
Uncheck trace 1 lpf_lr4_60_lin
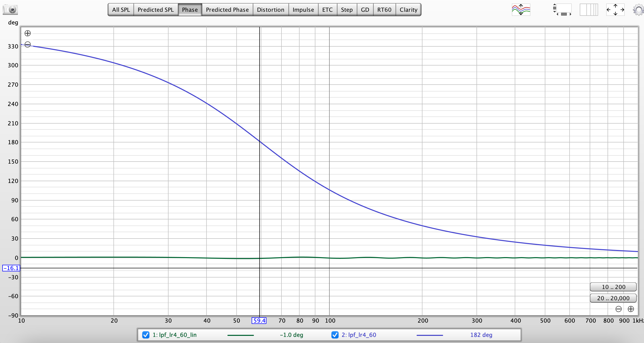[146, 335]
